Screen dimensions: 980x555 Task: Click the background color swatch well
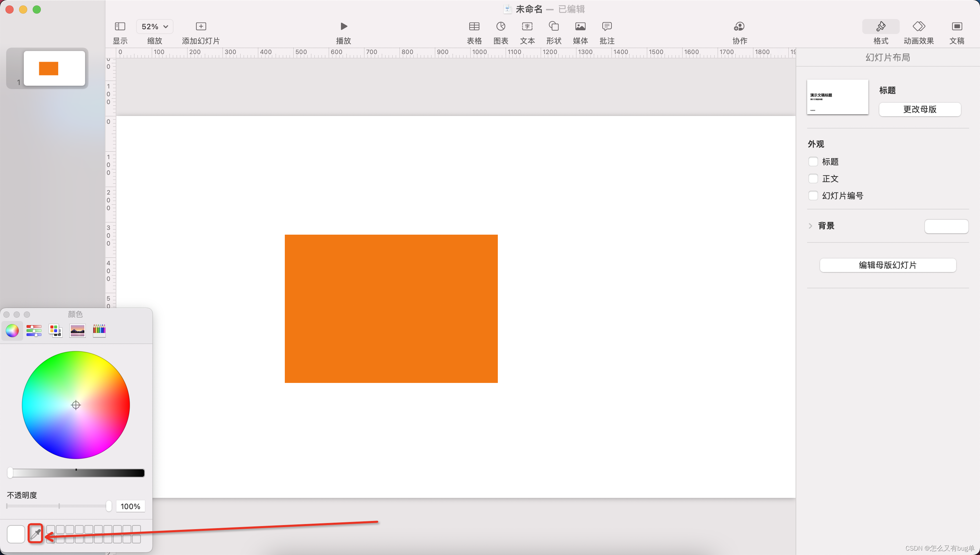click(x=946, y=226)
